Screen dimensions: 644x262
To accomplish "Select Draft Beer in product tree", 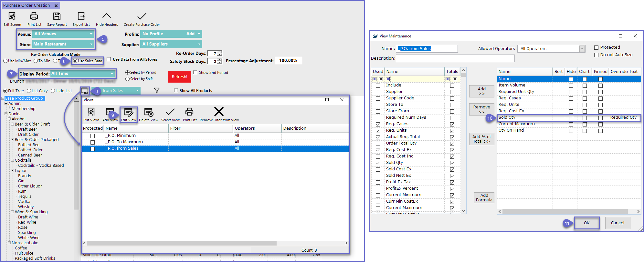I will (x=27, y=129).
